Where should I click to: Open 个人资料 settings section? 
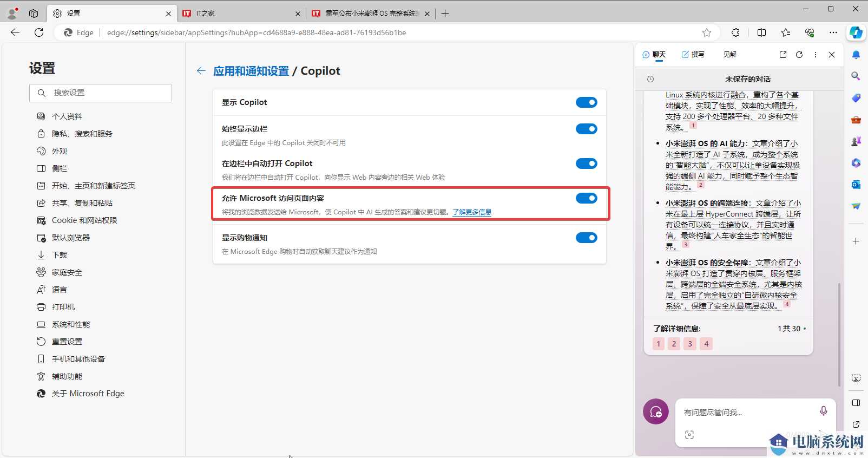[67, 116]
